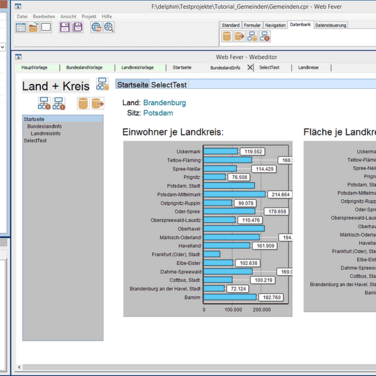The image size is (376, 376).
Task: Switch to Formular component tab
Action: pos(252,25)
